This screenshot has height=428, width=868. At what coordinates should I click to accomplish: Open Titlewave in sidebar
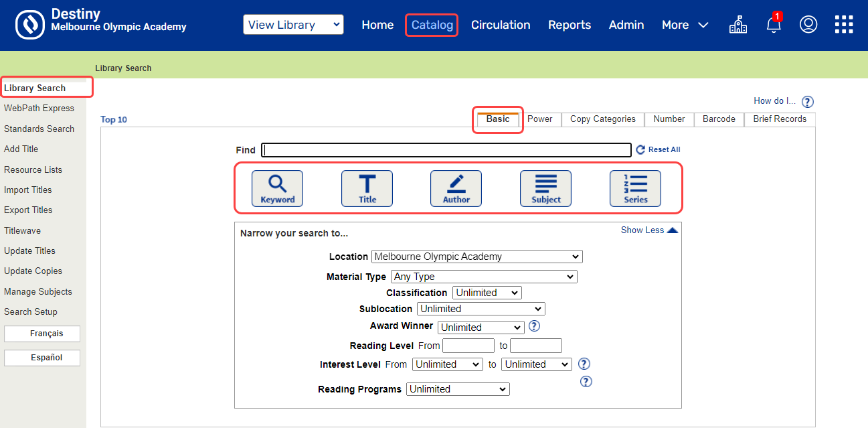tap(22, 230)
